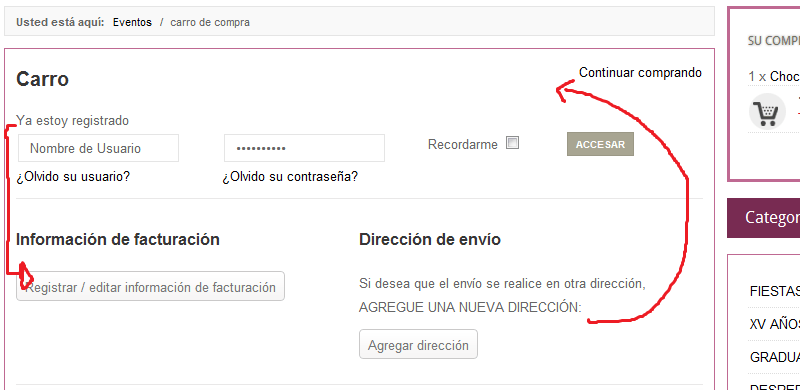Follow the Continuar comprando link
Screen dimensions: 800x390
point(640,72)
